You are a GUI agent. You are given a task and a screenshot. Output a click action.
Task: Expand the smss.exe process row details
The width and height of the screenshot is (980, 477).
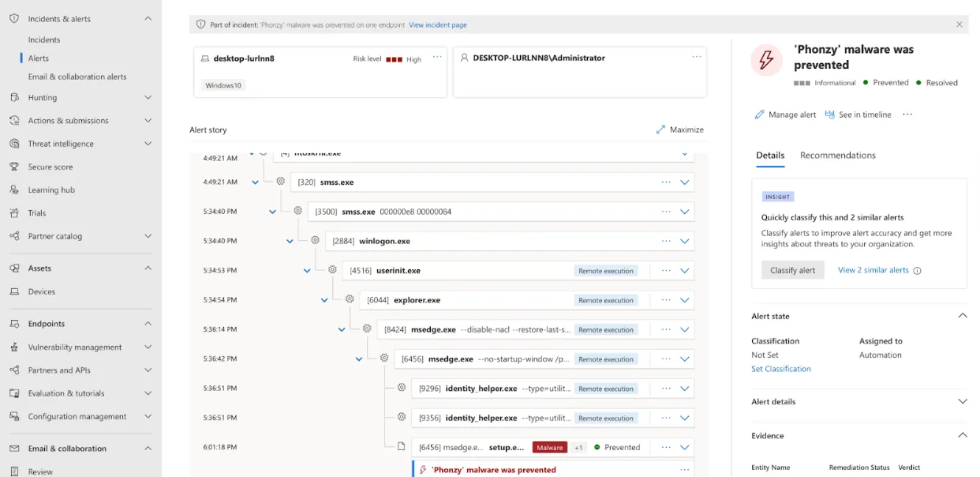[x=685, y=182]
